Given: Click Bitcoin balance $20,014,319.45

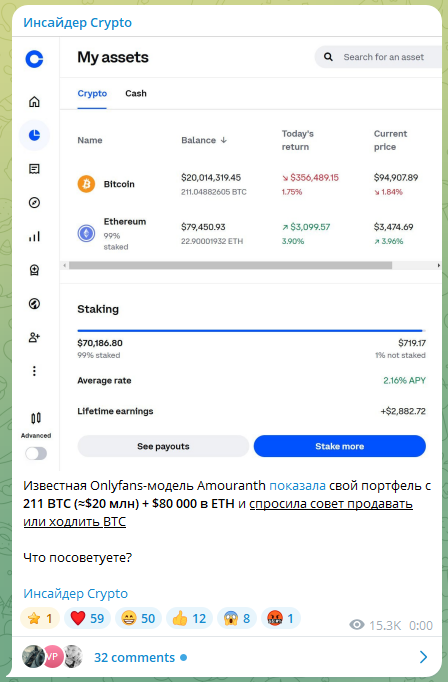Looking at the screenshot, I should tap(211, 177).
